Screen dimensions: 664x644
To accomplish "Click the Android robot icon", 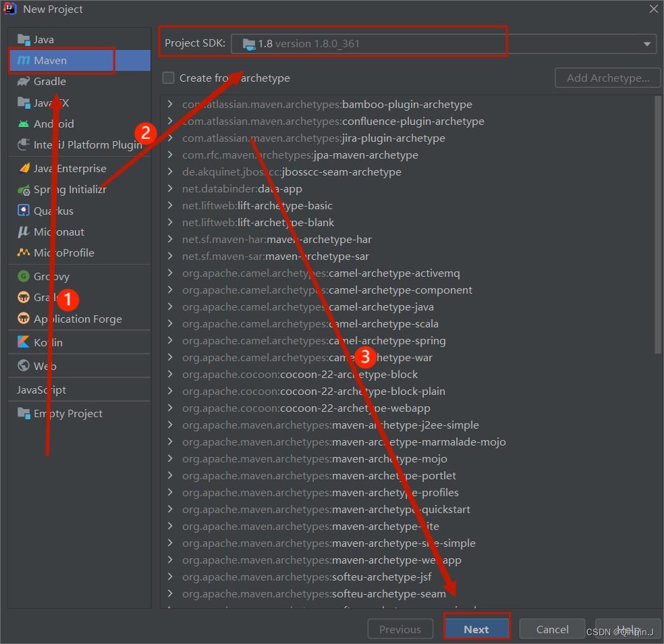I will 24,124.
